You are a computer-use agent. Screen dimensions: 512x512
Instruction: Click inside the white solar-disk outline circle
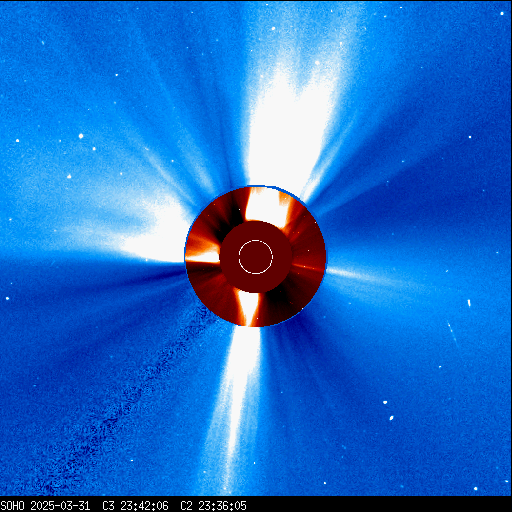[x=256, y=257]
